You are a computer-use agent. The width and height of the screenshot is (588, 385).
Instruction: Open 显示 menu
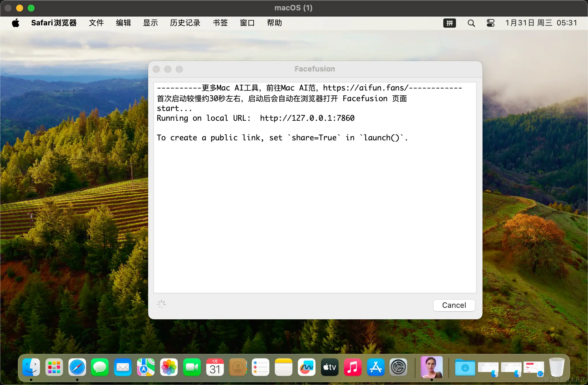(150, 23)
